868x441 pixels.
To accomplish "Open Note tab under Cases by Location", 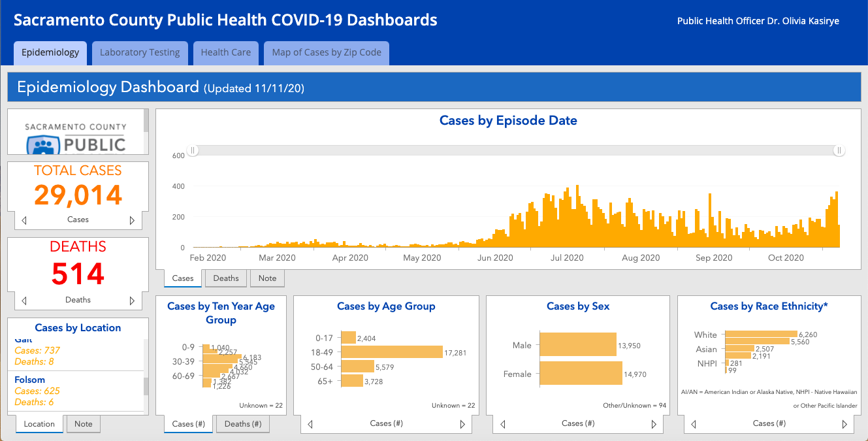I will tap(84, 424).
